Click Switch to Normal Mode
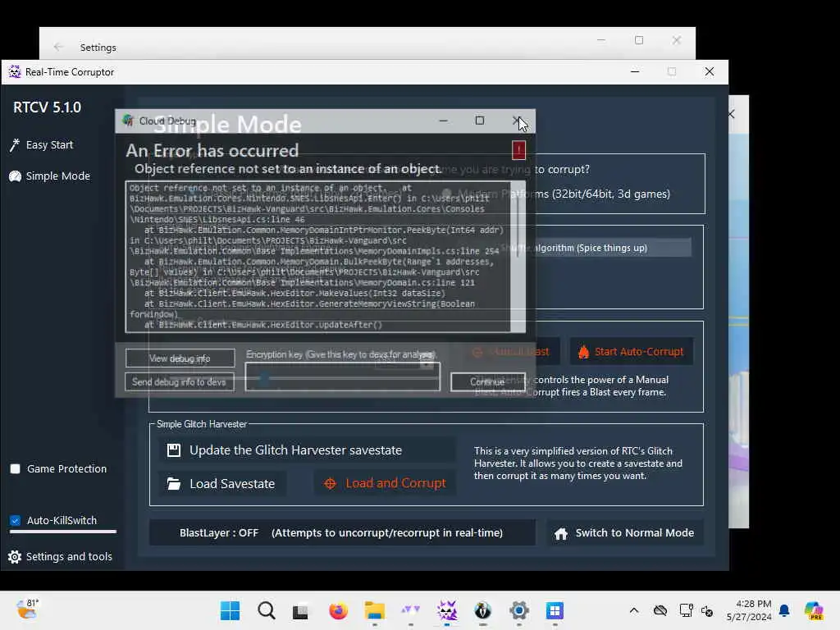The width and height of the screenshot is (840, 630). [624, 533]
